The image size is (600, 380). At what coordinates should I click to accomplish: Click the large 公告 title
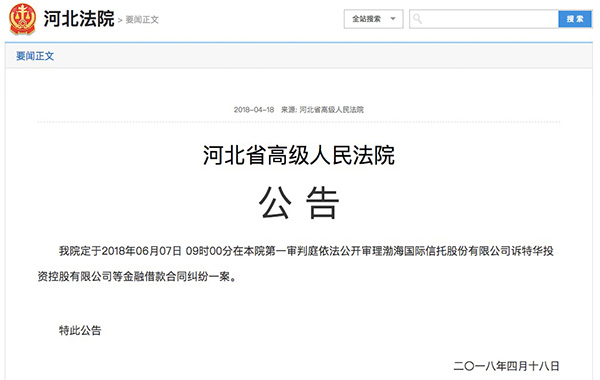(x=299, y=202)
